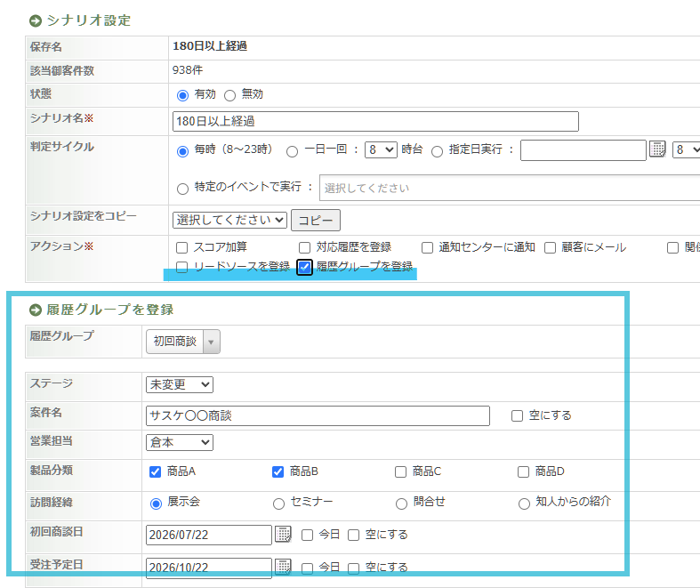The image size is (700, 588).
Task: Choose the セミナー visit source radio
Action: [278, 503]
